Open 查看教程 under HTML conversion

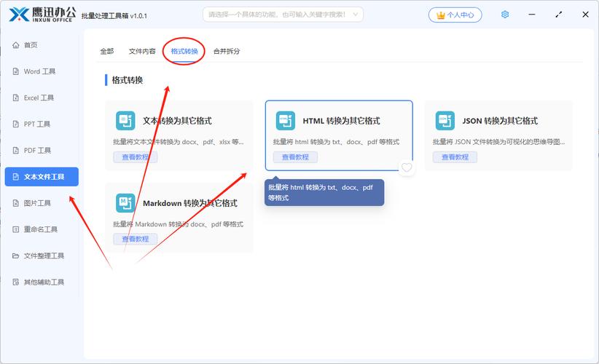pyautogui.click(x=295, y=157)
